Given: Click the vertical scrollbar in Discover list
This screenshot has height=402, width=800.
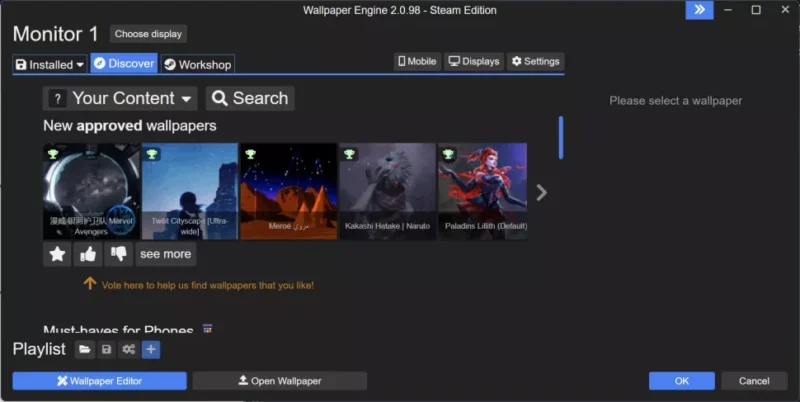Looking at the screenshot, I should 560,138.
